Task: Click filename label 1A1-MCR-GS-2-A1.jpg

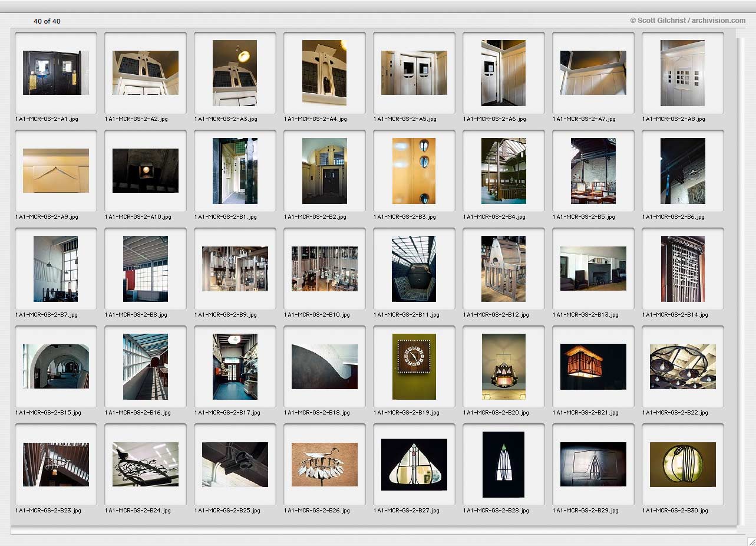Action: click(47, 119)
